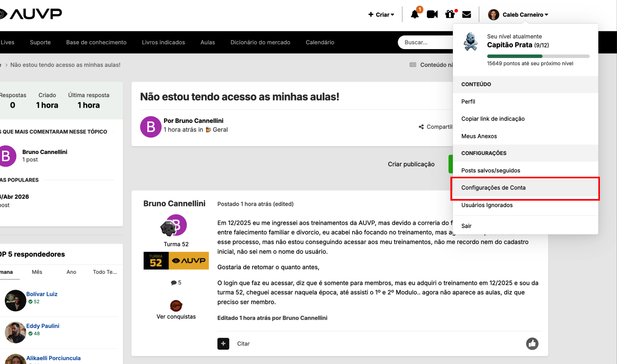Image resolution: width=617 pixels, height=364 pixels.
Task: Select Configurações de Conta menu item
Action: pos(493,188)
